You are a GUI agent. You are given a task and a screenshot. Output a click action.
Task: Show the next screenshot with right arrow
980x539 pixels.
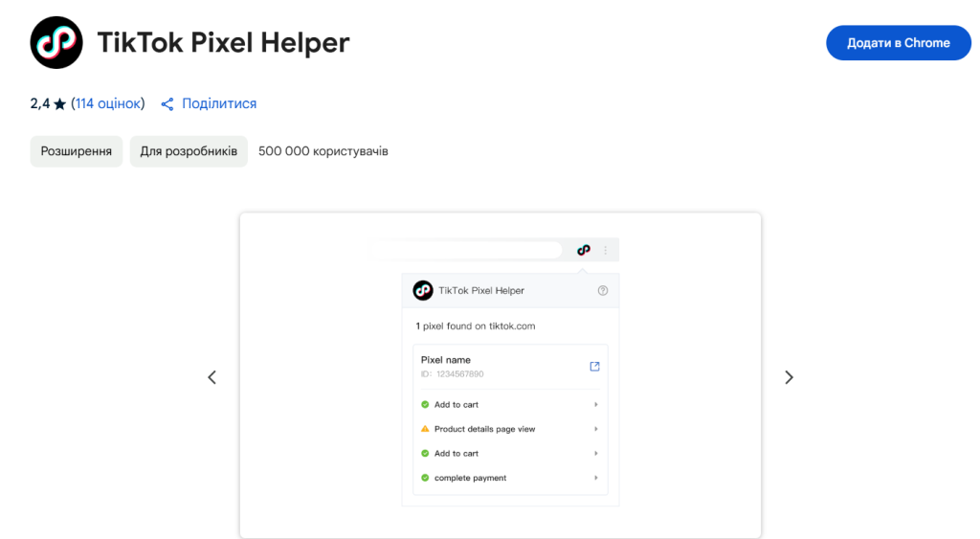789,377
